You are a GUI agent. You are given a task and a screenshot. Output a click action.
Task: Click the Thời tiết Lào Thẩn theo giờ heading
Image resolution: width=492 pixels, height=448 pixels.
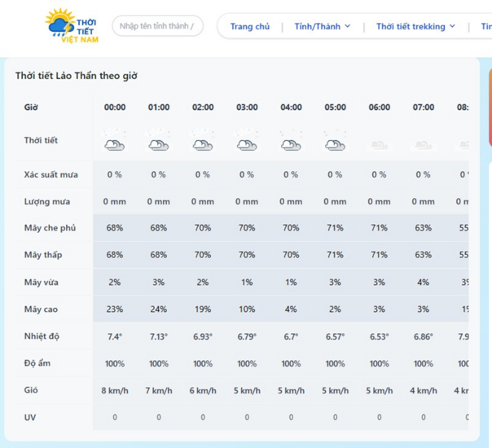click(x=76, y=76)
